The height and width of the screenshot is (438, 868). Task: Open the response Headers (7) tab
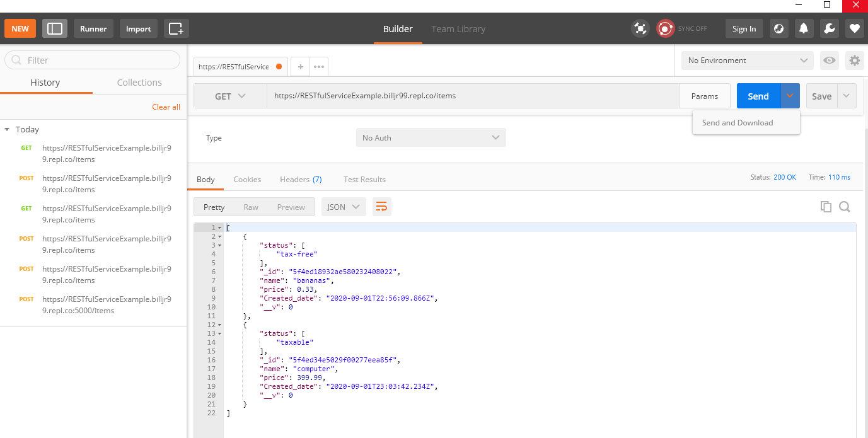301,179
